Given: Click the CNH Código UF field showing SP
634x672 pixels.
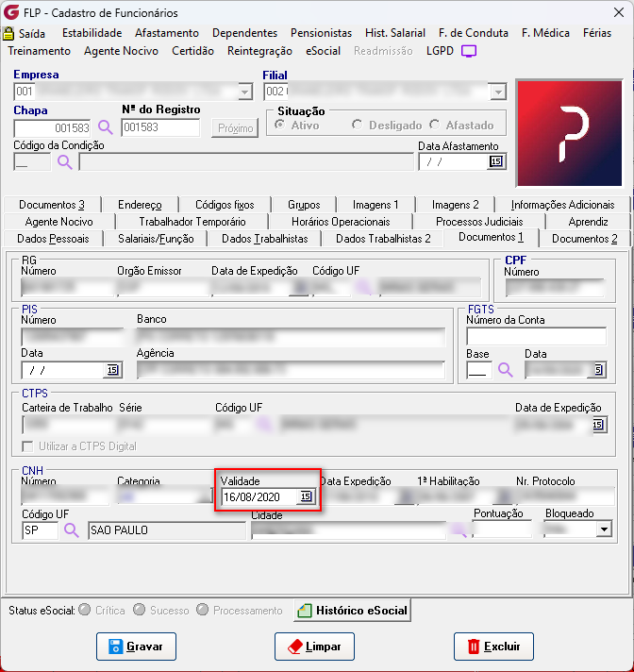Looking at the screenshot, I should 40,530.
